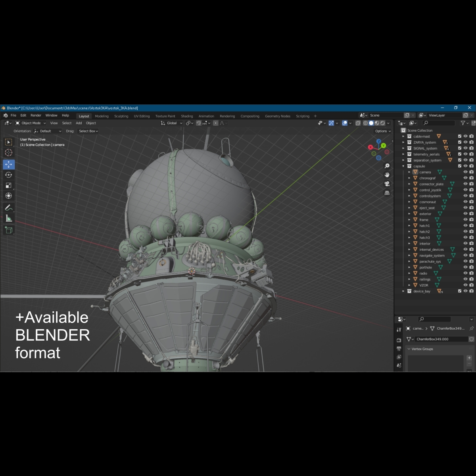Click the new scene icon beside Scene field
The height and width of the screenshot is (476, 476).
coord(407,115)
